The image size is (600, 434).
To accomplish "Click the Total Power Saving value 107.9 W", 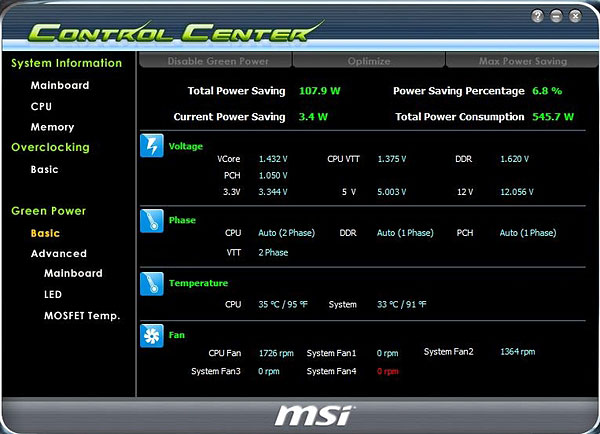I will 320,91.
